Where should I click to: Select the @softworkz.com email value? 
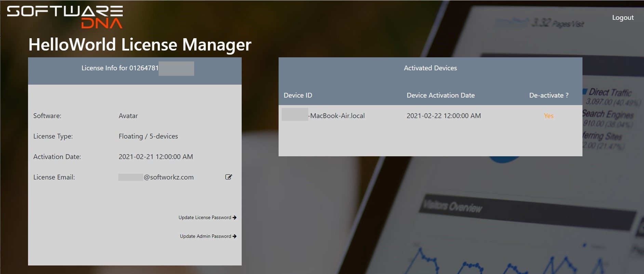[156, 177]
